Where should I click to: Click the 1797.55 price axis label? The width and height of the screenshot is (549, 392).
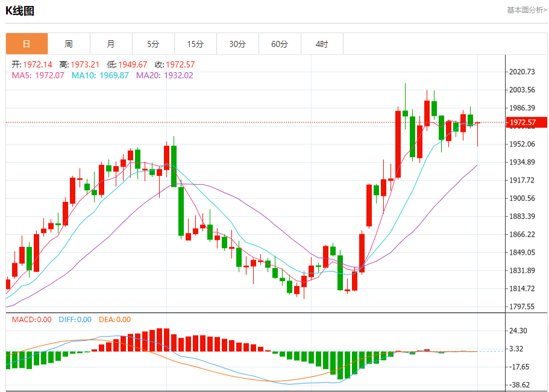(522, 307)
